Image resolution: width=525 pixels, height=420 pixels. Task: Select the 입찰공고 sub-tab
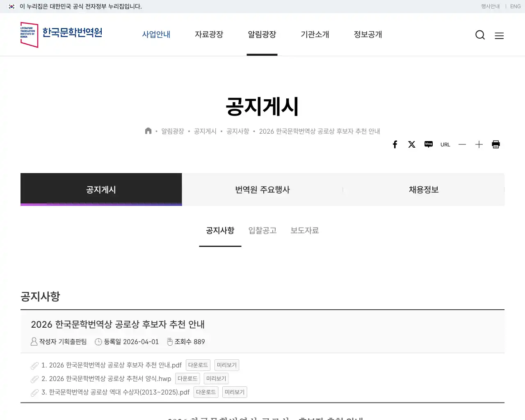click(262, 231)
